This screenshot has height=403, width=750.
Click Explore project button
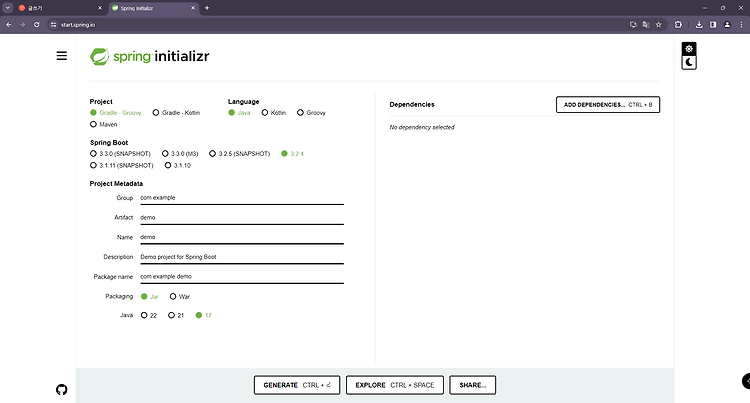pos(395,385)
